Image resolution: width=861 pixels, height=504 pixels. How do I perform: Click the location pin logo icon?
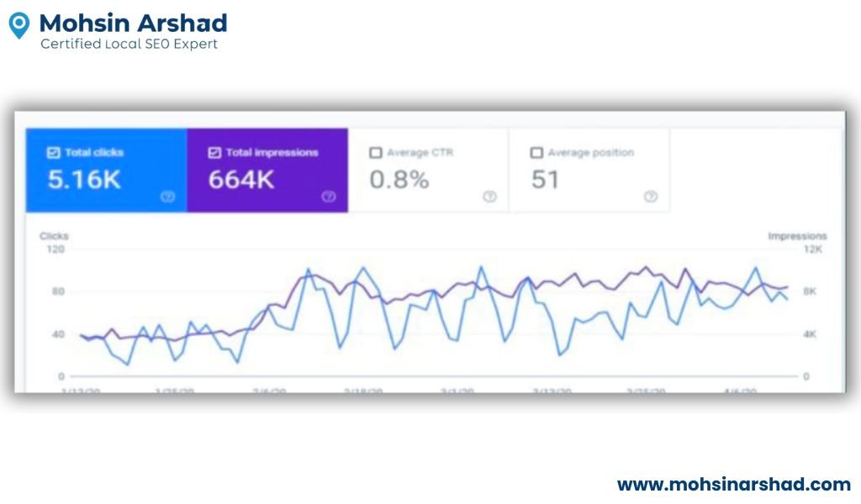click(18, 25)
